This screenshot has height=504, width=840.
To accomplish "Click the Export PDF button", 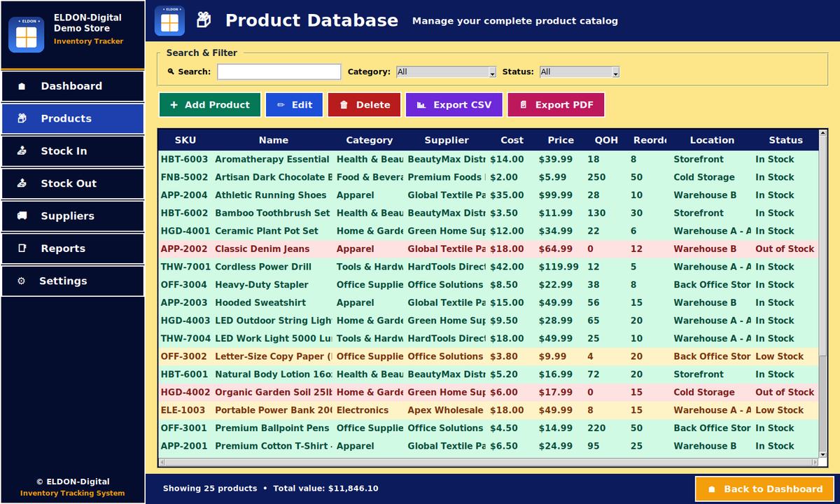I will click(556, 105).
